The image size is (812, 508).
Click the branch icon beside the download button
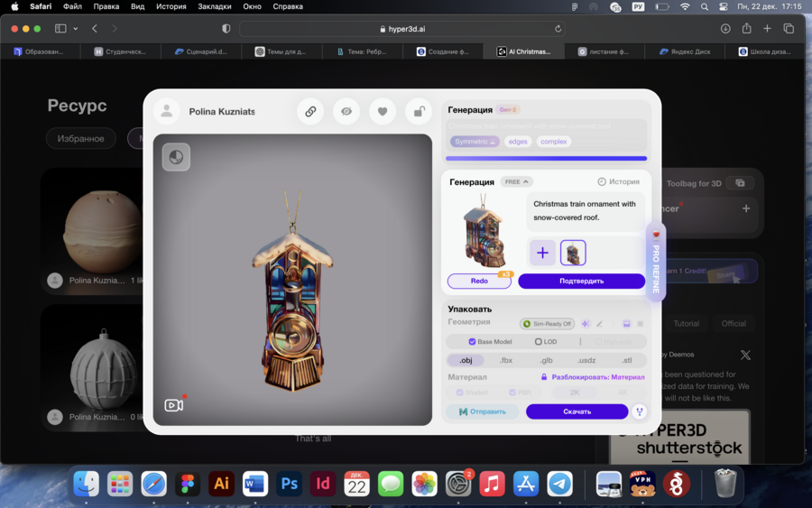click(640, 411)
